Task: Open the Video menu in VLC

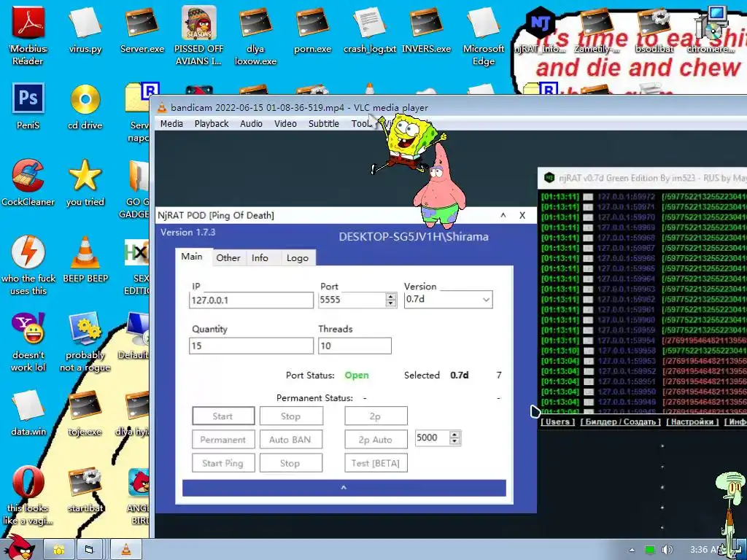Action: [285, 124]
